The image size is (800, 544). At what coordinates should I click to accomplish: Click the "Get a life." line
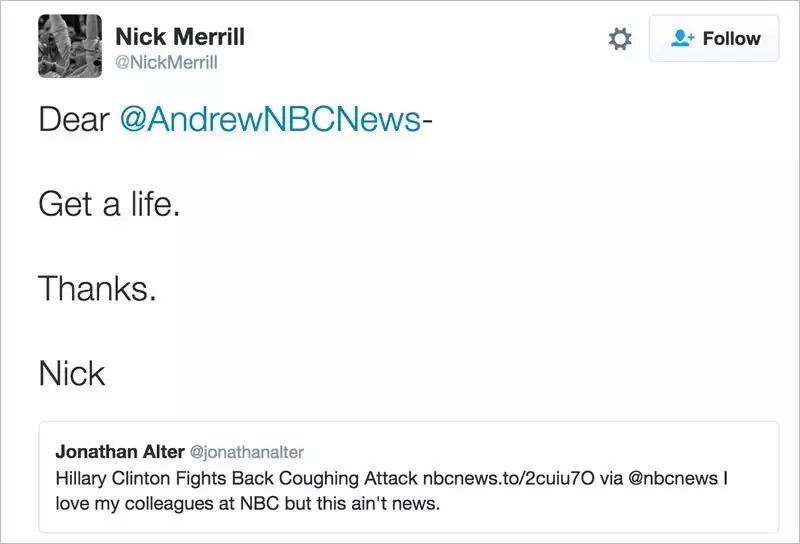tap(109, 204)
